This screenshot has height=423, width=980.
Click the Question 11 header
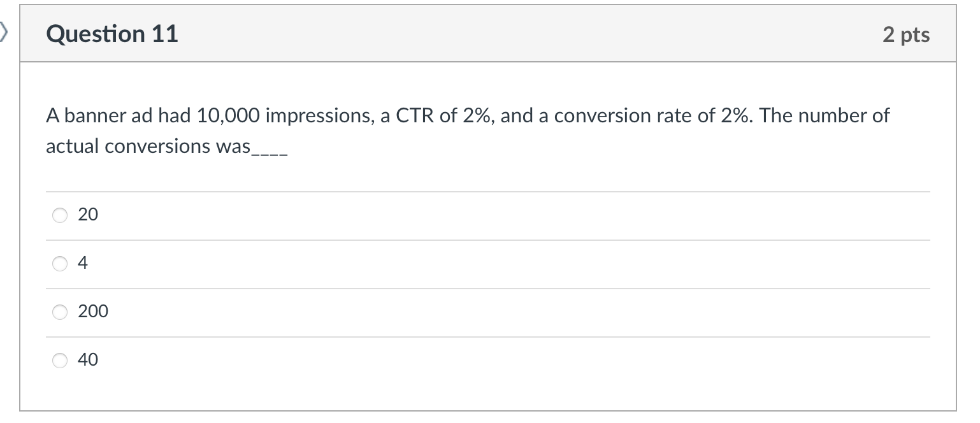tap(112, 34)
